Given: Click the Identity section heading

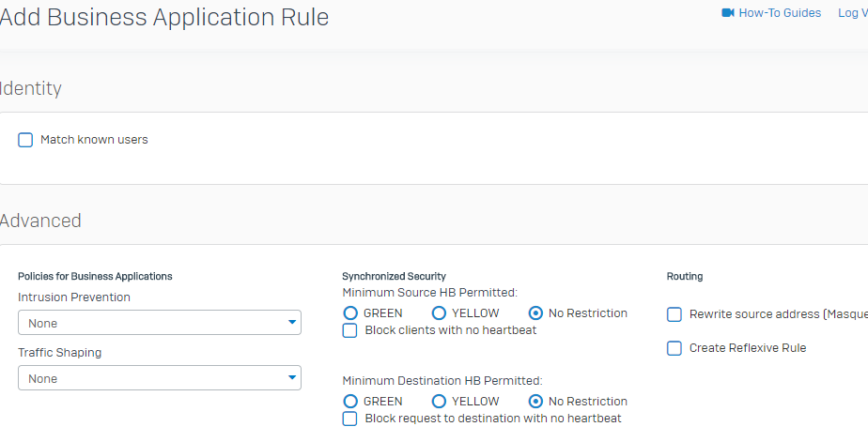Looking at the screenshot, I should (30, 88).
